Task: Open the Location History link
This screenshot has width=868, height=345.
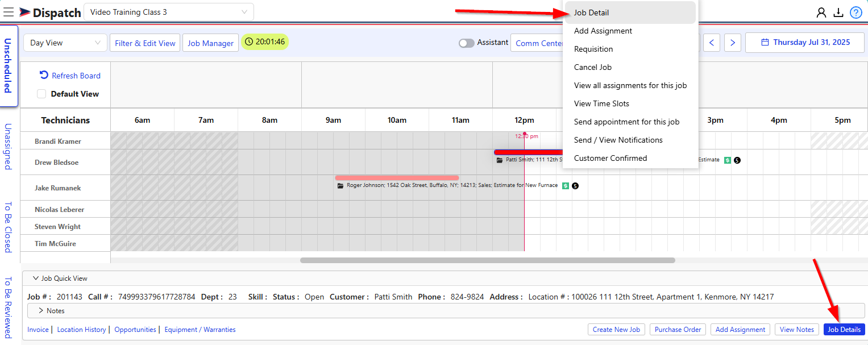Action: [81, 330]
